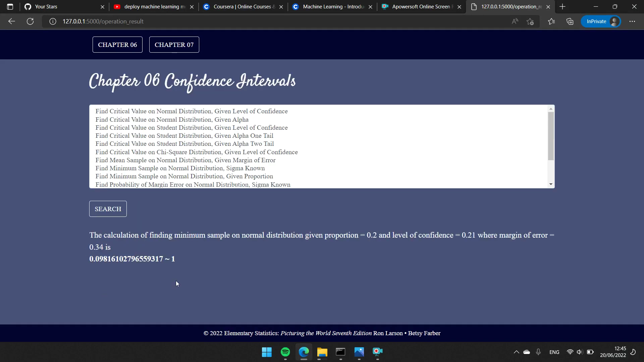The height and width of the screenshot is (362, 644).
Task: Open the Photos app from the taskbar
Action: (x=359, y=352)
